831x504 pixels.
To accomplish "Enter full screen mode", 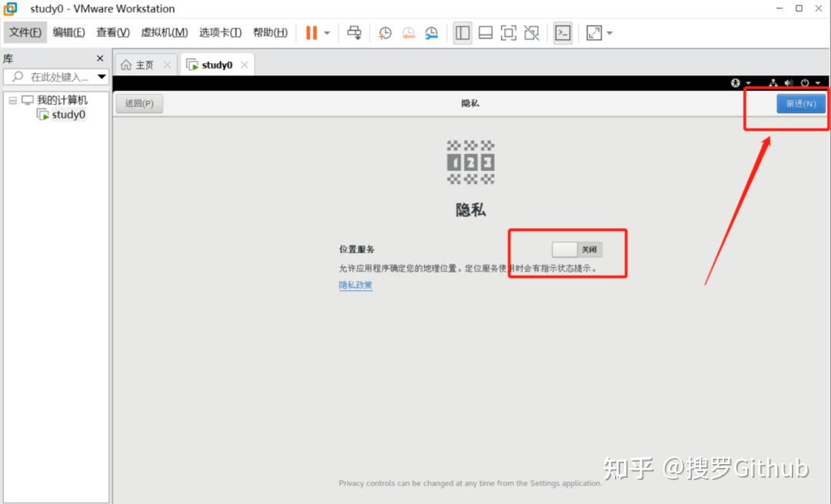I will click(509, 33).
